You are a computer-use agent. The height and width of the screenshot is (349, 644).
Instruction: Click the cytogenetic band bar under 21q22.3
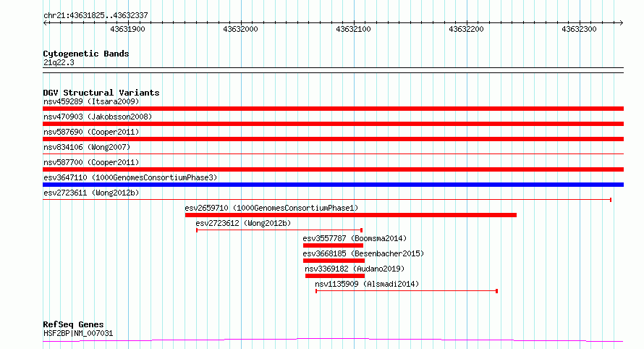(333, 70)
